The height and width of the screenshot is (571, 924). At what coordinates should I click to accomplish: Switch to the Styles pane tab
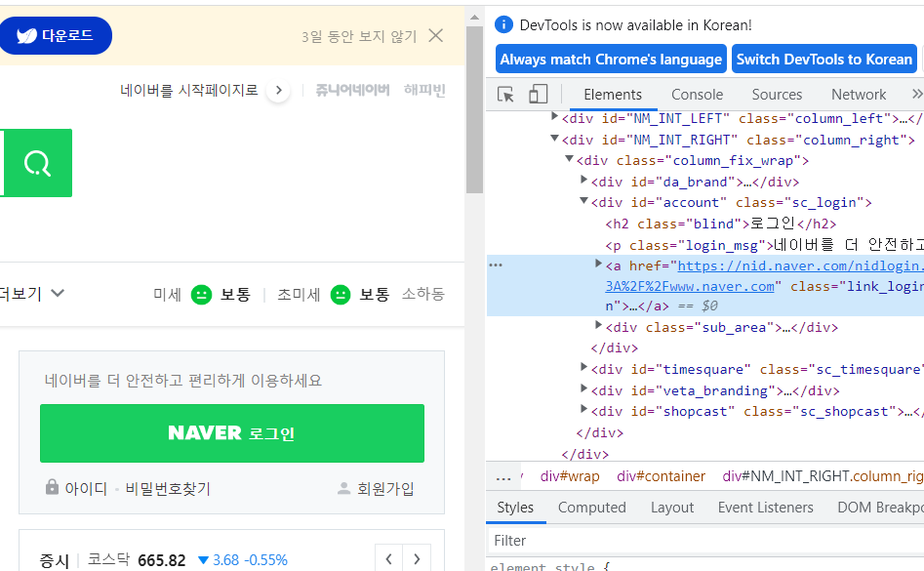point(515,508)
